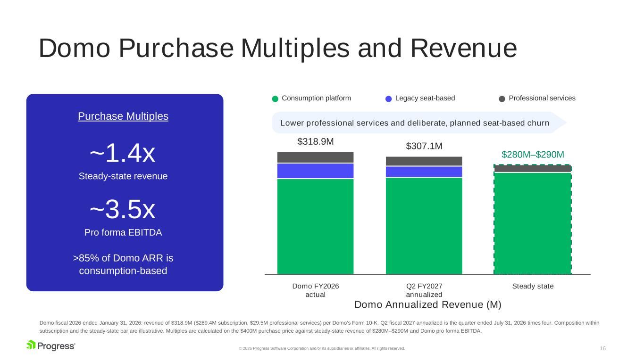Image resolution: width=644 pixels, height=361 pixels.
Task: Click the "Pro forma EBITDA" caption
Action: (123, 232)
